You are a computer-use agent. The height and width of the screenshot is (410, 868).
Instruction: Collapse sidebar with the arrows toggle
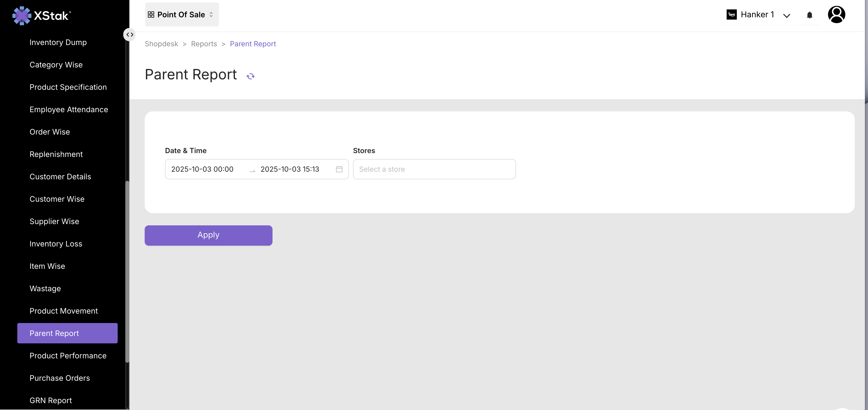coord(130,35)
